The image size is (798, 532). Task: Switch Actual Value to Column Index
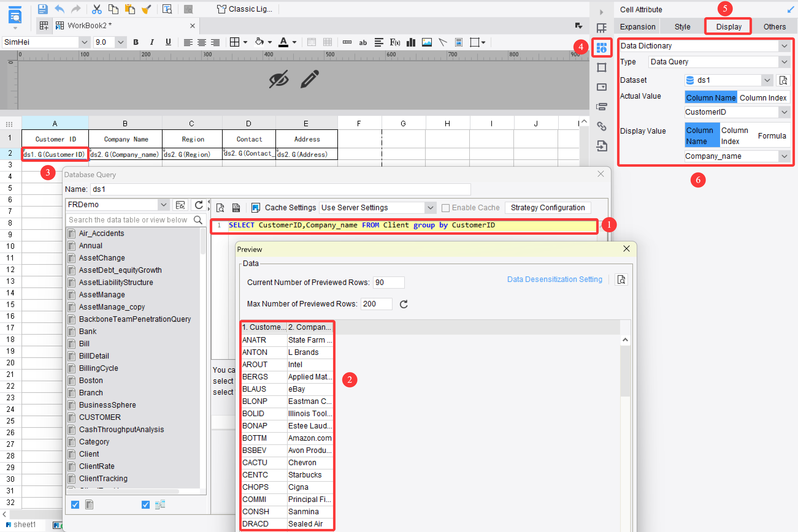click(764, 97)
